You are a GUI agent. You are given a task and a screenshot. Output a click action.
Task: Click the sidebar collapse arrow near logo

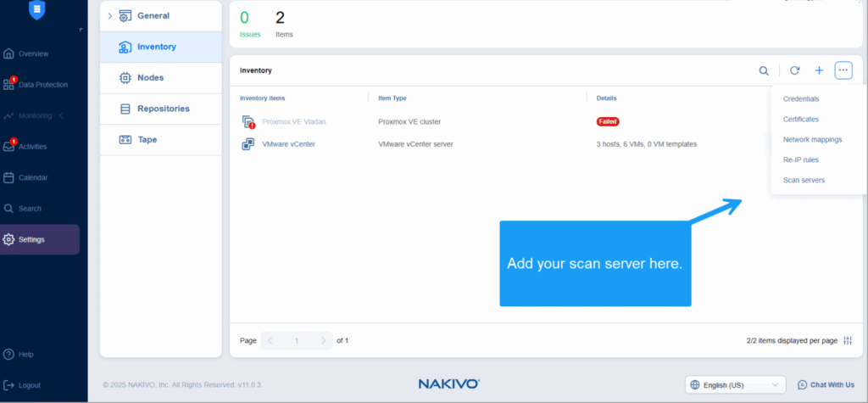click(x=81, y=30)
